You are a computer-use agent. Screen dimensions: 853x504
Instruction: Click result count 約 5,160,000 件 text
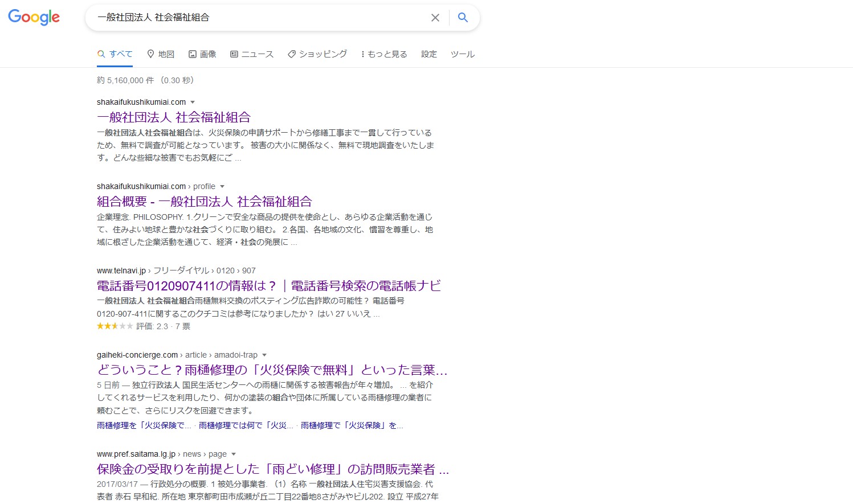[x=125, y=80]
